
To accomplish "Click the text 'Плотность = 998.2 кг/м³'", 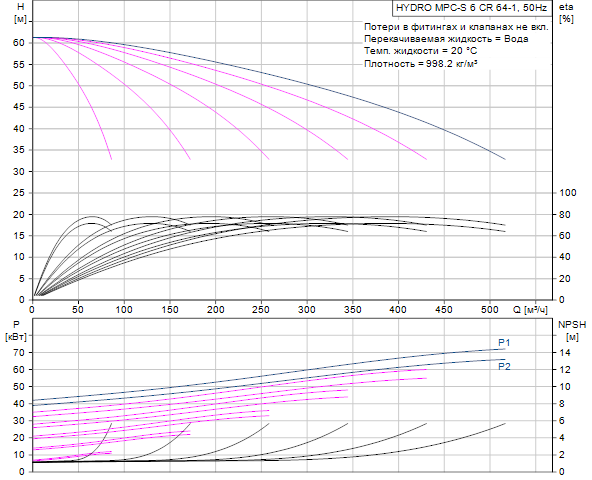I will coord(421,63).
